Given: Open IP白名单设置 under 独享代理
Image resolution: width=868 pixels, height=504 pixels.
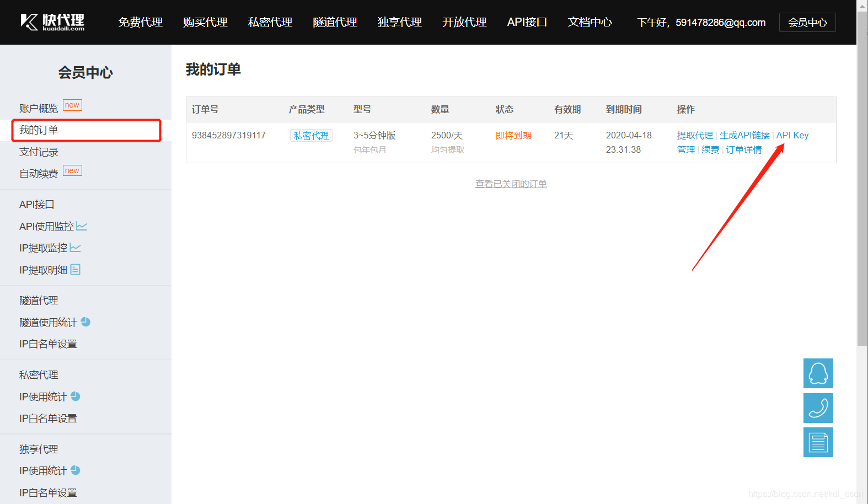Looking at the screenshot, I should click(48, 493).
